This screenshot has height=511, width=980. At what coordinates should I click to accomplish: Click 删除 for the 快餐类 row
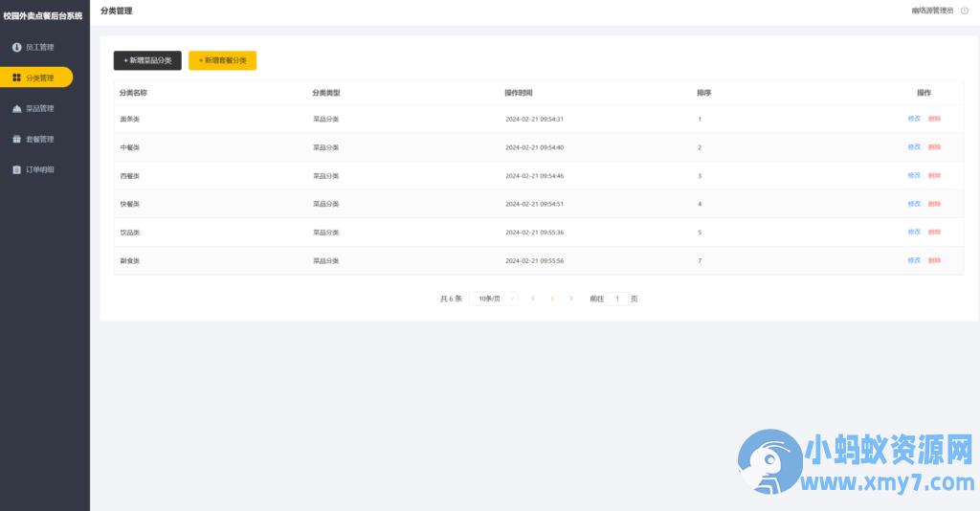(934, 204)
